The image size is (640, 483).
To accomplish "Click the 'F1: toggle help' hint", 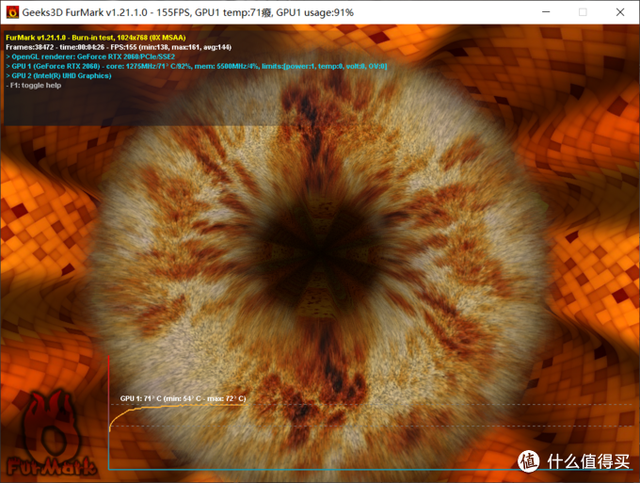I will coord(33,85).
